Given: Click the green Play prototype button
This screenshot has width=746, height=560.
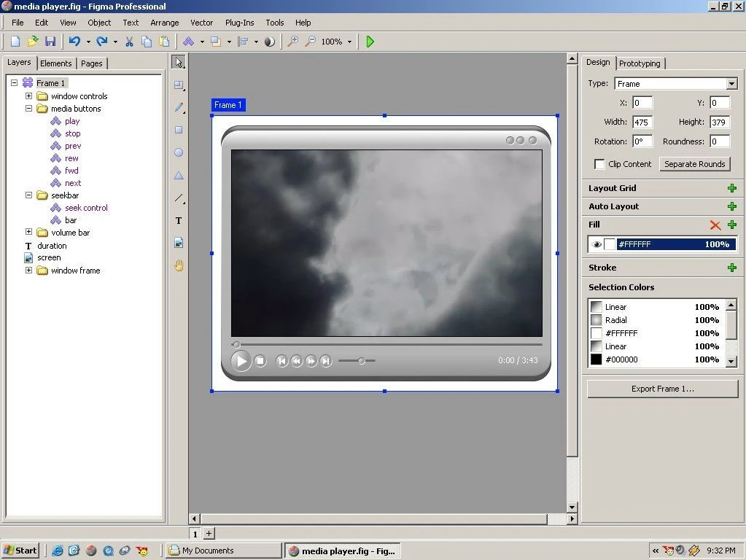Looking at the screenshot, I should (x=370, y=42).
